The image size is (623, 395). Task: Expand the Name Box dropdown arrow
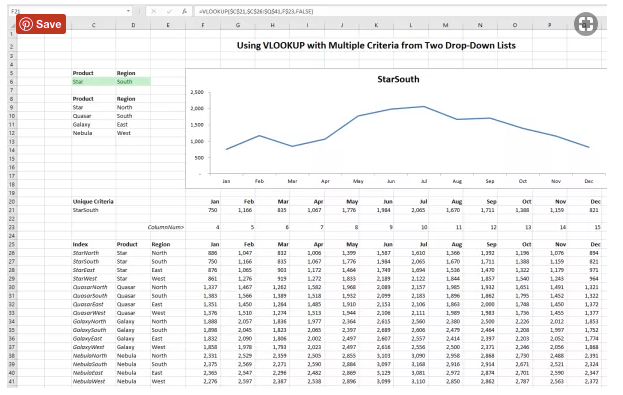point(128,11)
